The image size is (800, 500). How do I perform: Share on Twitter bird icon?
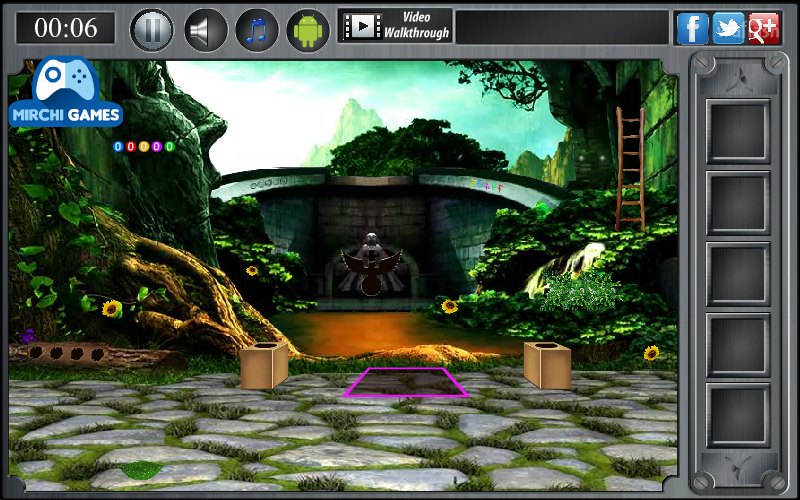tap(728, 29)
